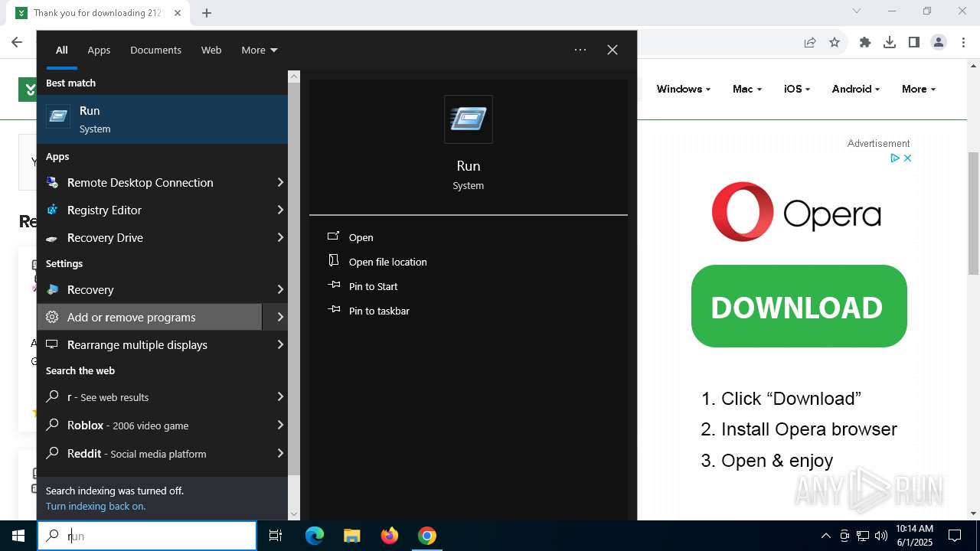Close the Opera advertisement
This screenshot has height=551, width=980.
(907, 158)
